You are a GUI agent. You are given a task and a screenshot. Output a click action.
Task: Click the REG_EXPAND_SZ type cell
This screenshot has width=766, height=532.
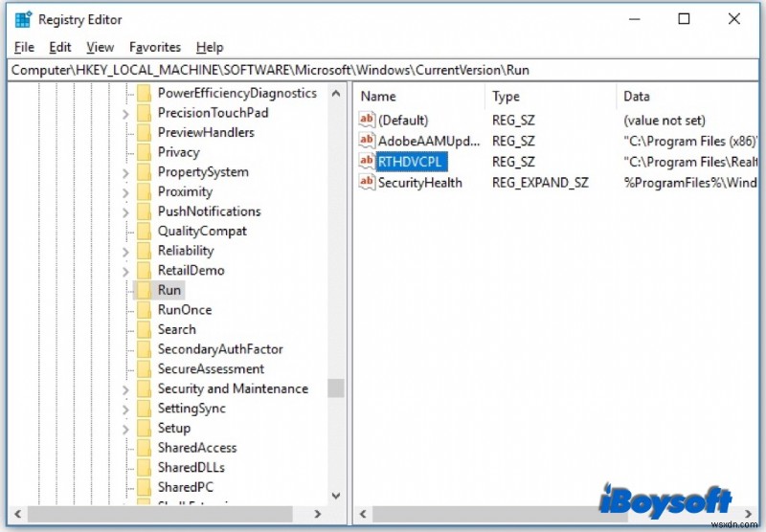pos(540,183)
